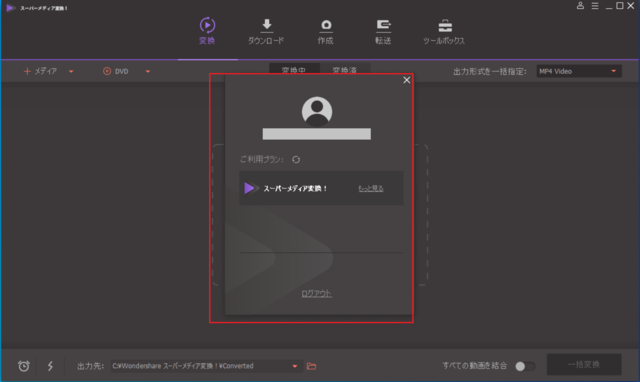Viewport: 640px width, 382px height.
Task: Go to the 転送 (Transfer) tab
Action: coord(383,31)
